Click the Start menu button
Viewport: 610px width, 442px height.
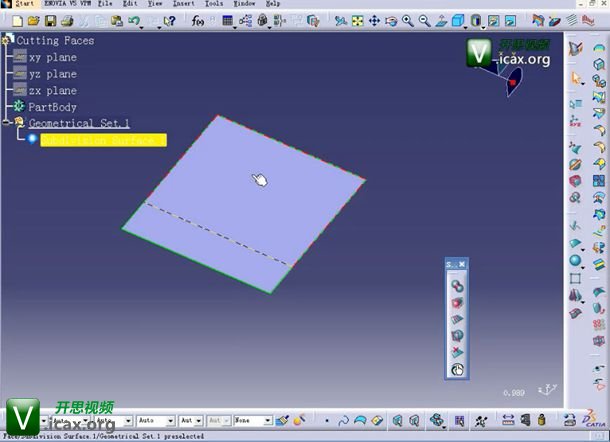tap(22, 4)
